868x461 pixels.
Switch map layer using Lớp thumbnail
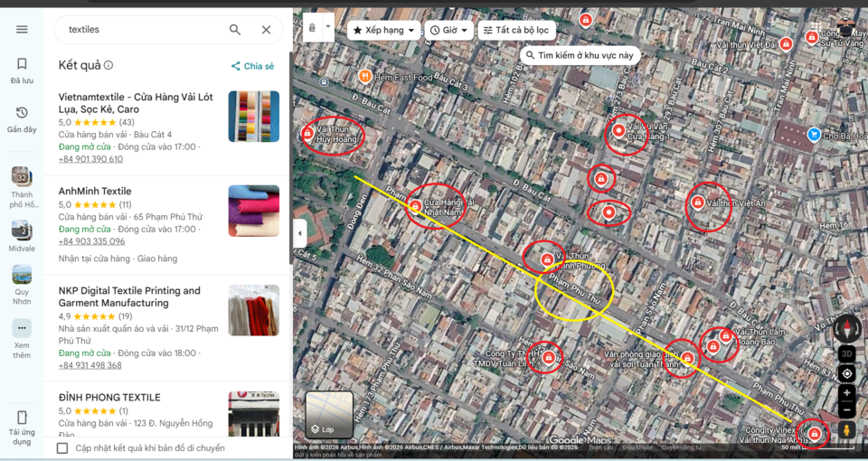click(x=329, y=415)
